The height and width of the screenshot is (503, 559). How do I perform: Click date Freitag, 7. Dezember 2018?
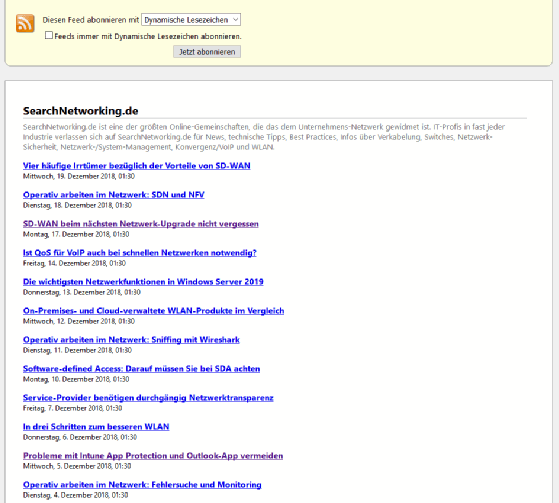click(73, 408)
